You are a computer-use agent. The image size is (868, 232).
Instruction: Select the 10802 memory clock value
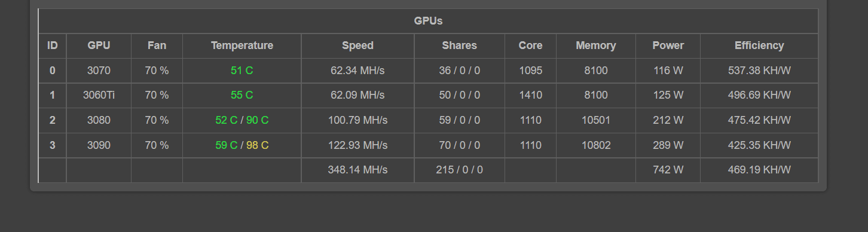tap(595, 145)
